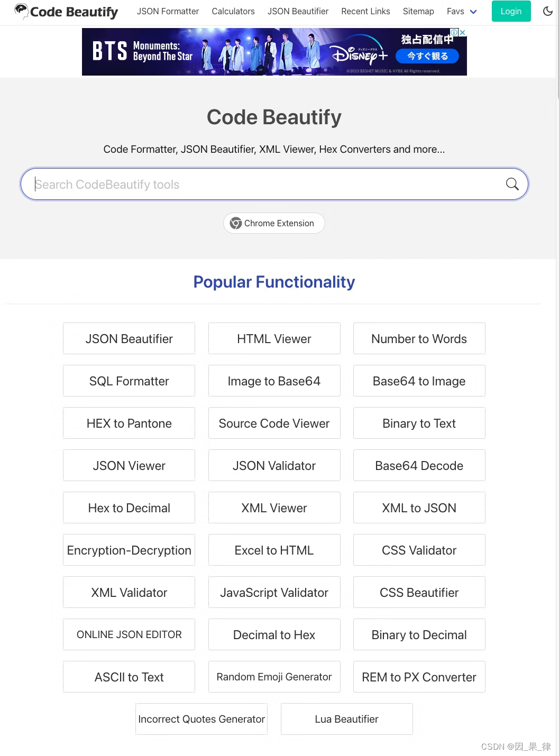Click the Chrome icon on the extension button
Image resolution: width=559 pixels, height=756 pixels.
[x=235, y=223]
